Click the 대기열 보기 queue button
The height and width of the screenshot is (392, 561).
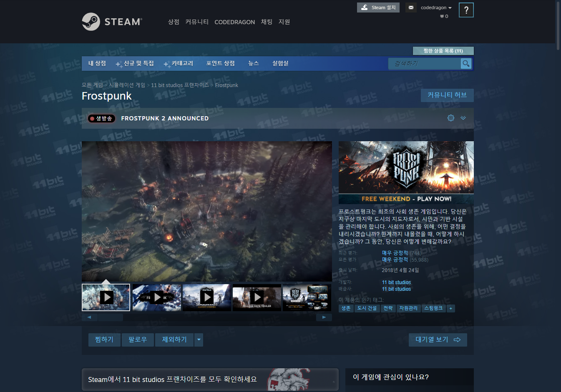click(x=438, y=340)
